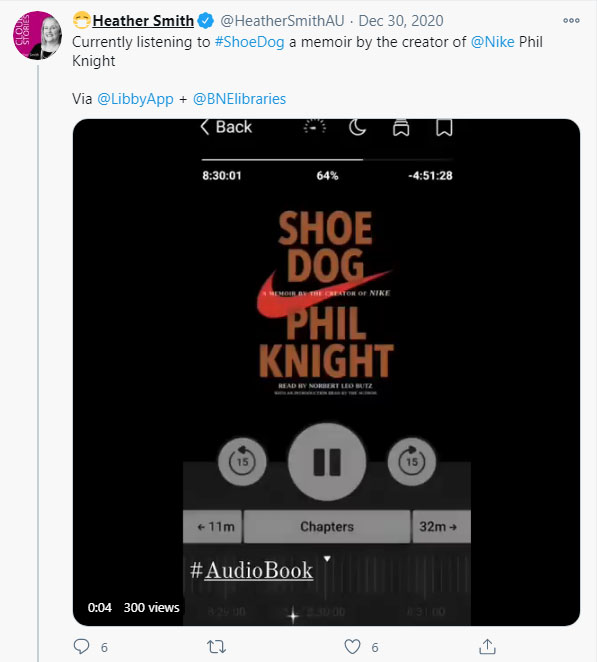Pause the audiobook playback
The height and width of the screenshot is (662, 597).
click(x=327, y=462)
